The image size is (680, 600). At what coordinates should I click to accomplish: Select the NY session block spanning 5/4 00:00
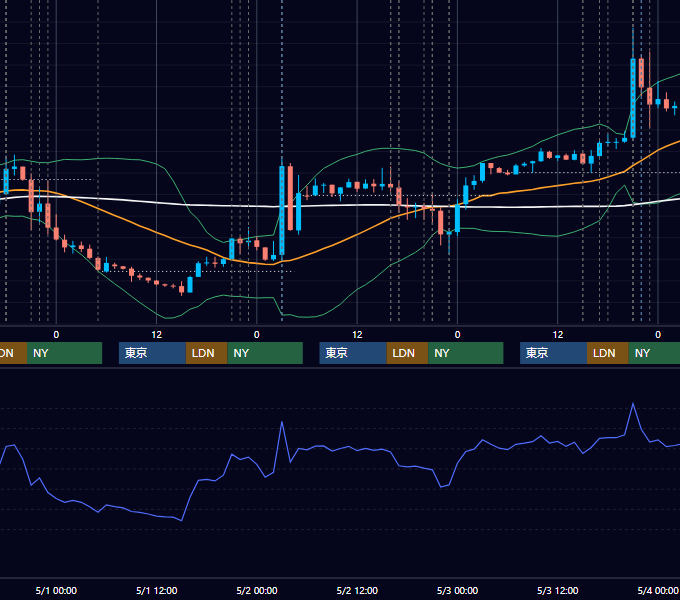click(654, 353)
